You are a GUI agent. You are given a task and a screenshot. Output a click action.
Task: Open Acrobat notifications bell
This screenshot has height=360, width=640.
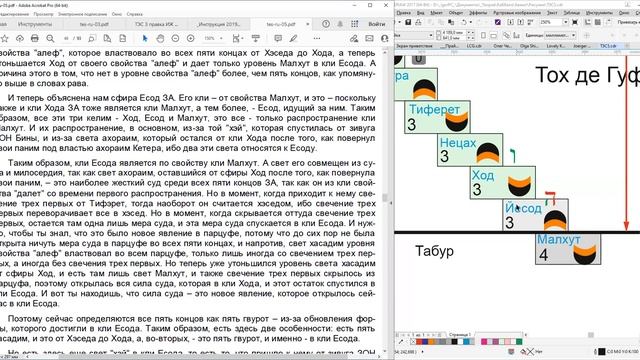[x=340, y=24]
